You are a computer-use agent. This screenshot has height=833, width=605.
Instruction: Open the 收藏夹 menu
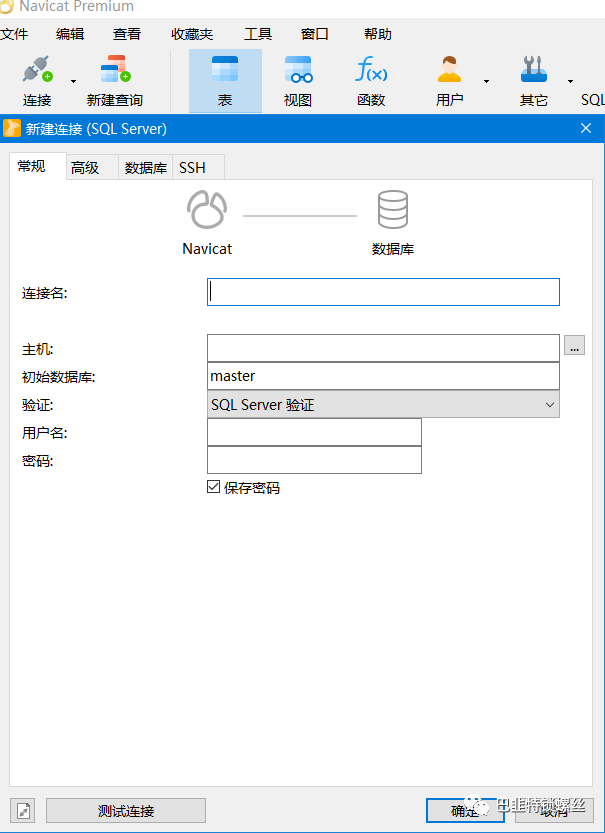(x=192, y=34)
